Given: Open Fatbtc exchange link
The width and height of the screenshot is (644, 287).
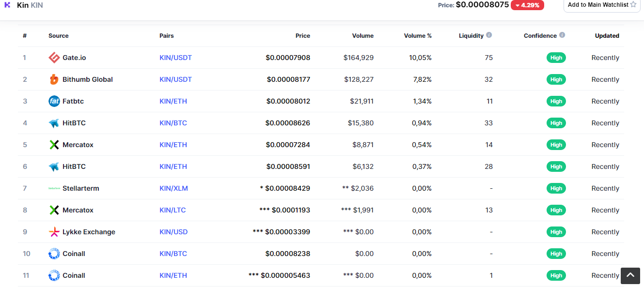Looking at the screenshot, I should [73, 101].
